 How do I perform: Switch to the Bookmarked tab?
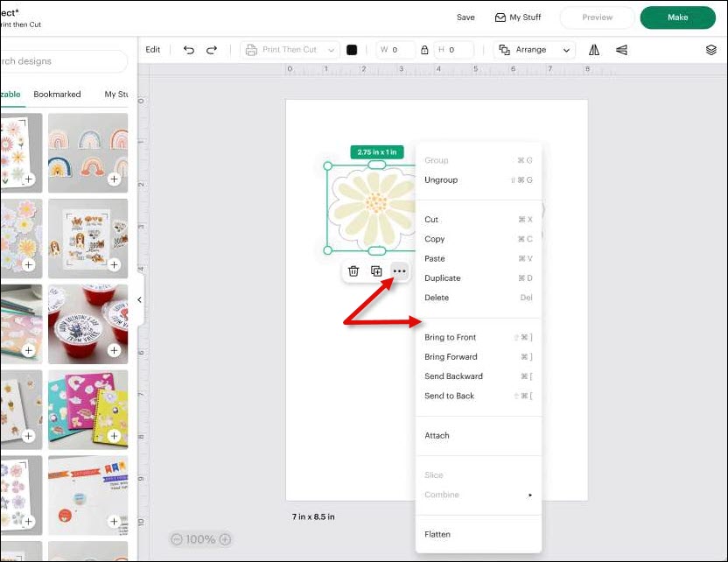pos(57,95)
